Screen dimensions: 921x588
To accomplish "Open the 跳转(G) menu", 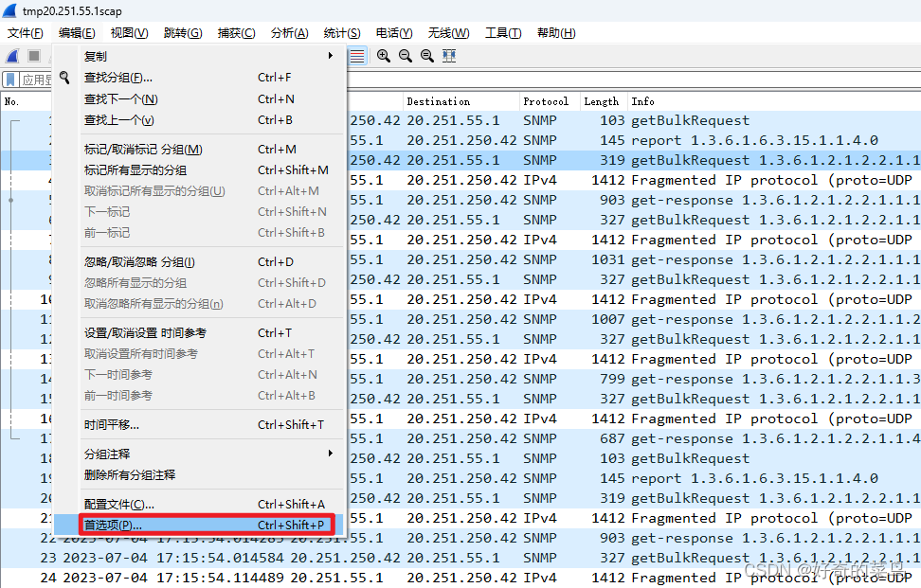I will 183,33.
